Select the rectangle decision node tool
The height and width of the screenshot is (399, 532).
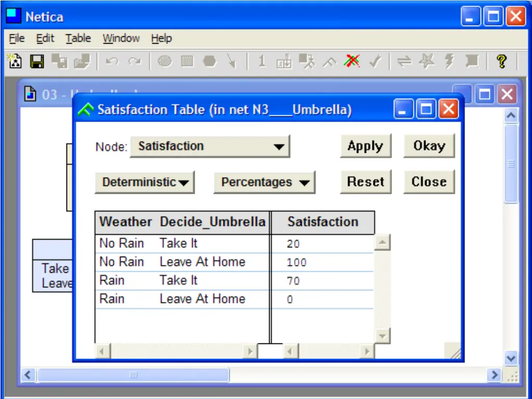pos(187,61)
